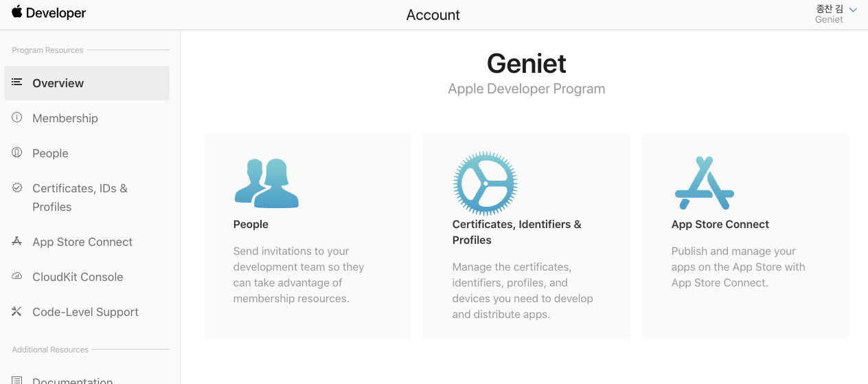Click the People person icon in sidebar
This screenshot has height=384, width=868.
point(17,153)
